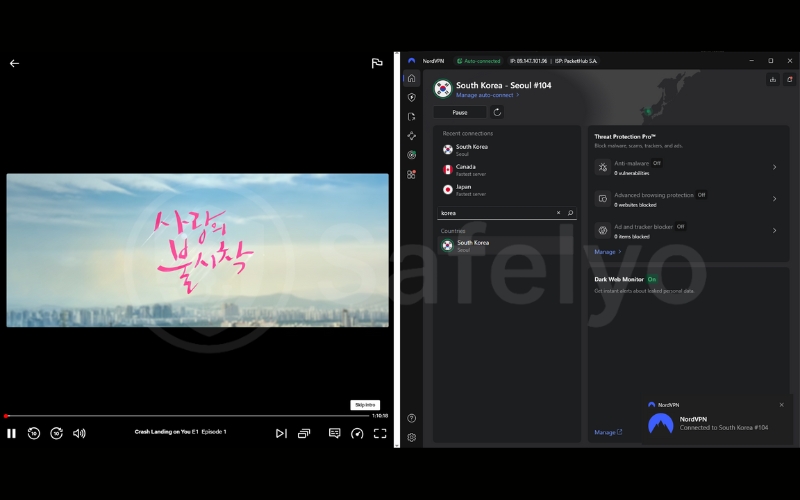Viewport: 800px width, 500px height.
Task: Open the Dark Web Monitor target sidebar icon
Action: point(412,155)
